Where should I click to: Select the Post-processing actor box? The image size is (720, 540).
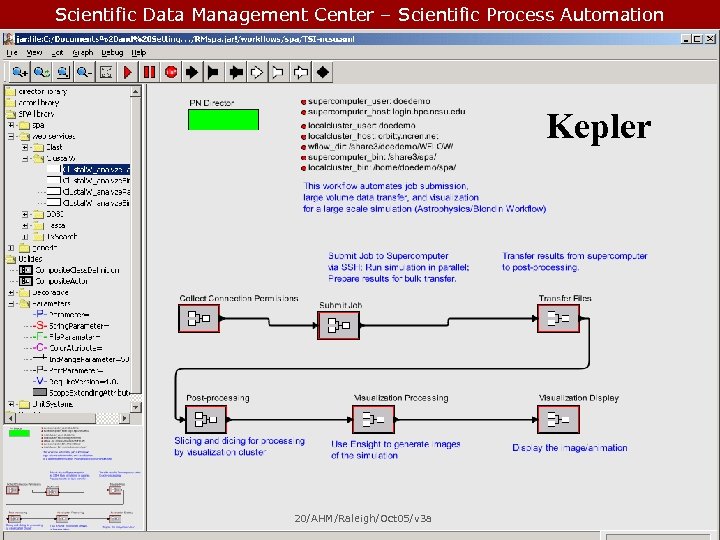206,419
